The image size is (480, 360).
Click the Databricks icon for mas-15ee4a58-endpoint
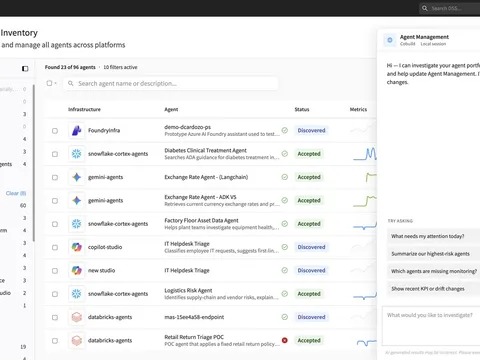(x=77, y=317)
